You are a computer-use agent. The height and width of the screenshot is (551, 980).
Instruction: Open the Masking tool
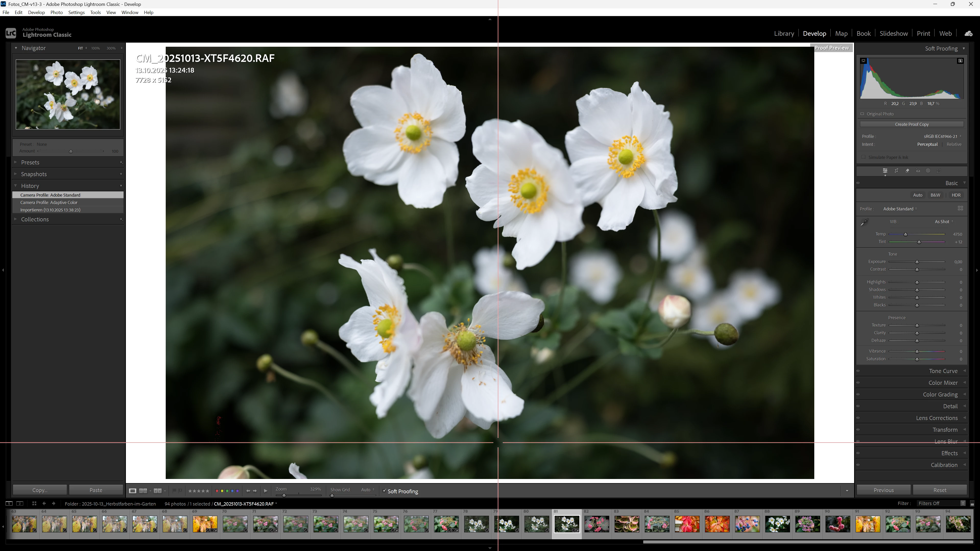[x=928, y=171]
